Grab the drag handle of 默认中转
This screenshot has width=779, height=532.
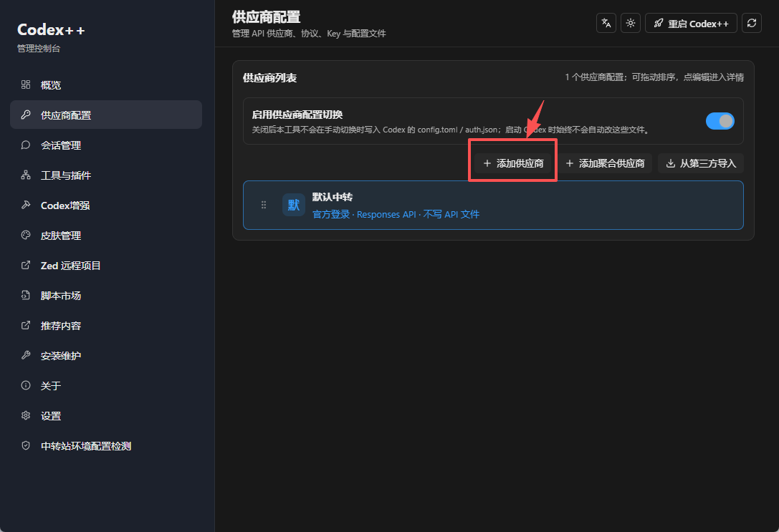point(264,205)
